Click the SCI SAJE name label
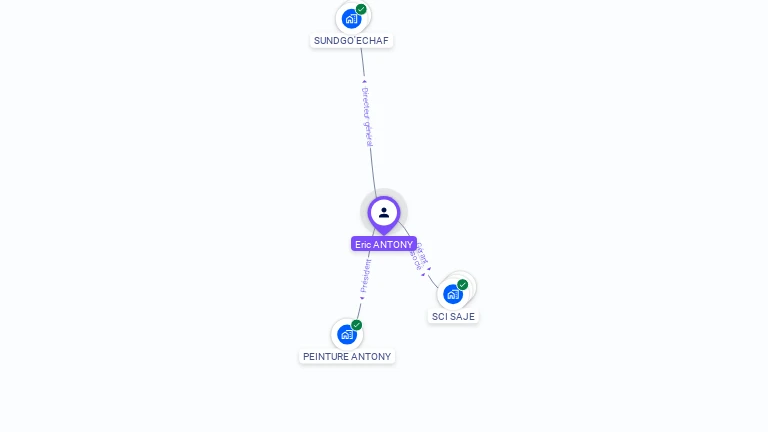Image resolution: width=768 pixels, height=432 pixels. (x=453, y=316)
